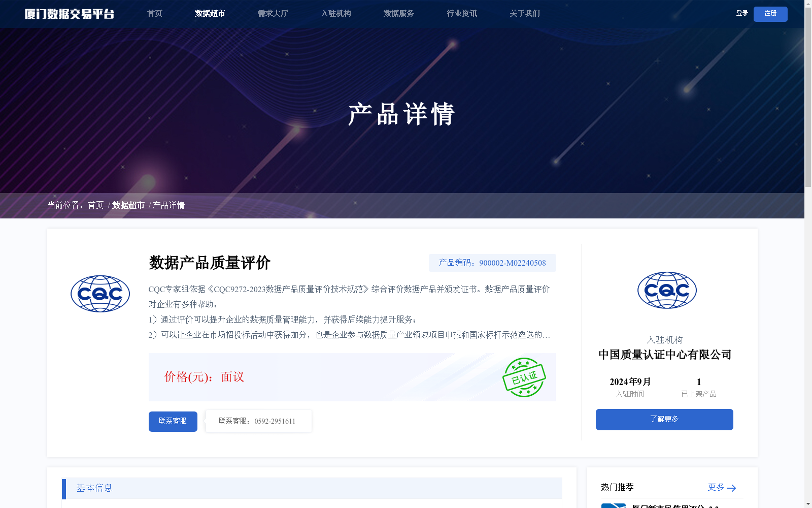Click the 厦门数据交易平台 site logo
This screenshot has width=812, height=508.
(70, 14)
